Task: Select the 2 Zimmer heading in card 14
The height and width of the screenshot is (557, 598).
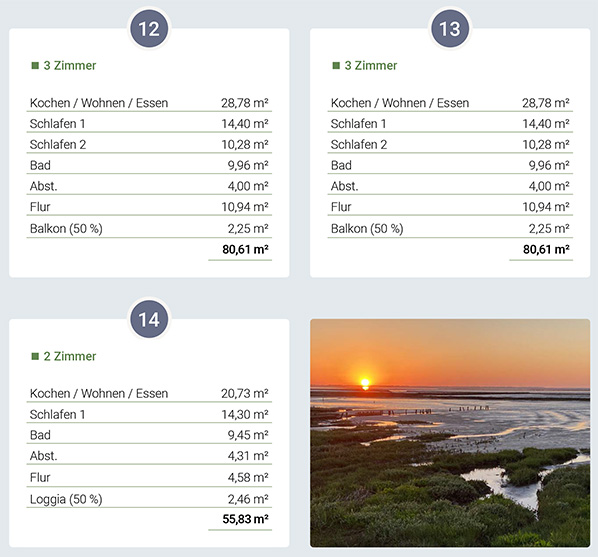Action: [x=70, y=356]
